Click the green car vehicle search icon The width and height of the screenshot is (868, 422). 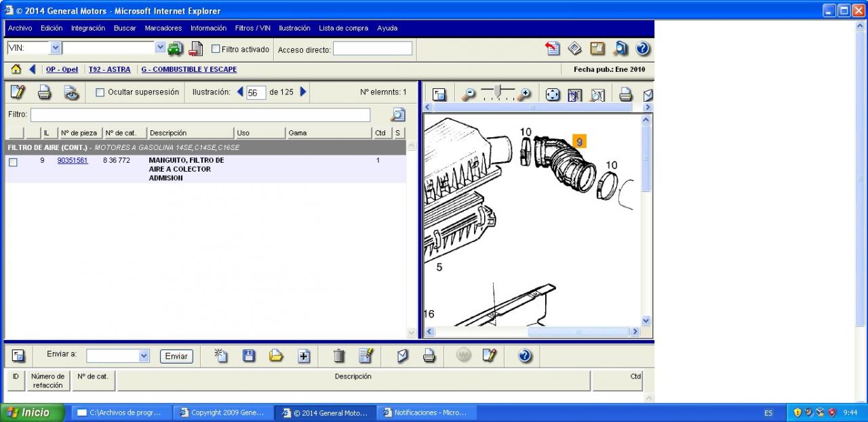tap(176, 49)
